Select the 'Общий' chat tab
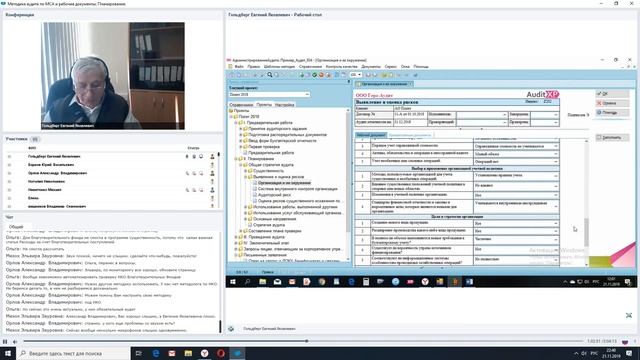The height and width of the screenshot is (360, 640). [16, 227]
